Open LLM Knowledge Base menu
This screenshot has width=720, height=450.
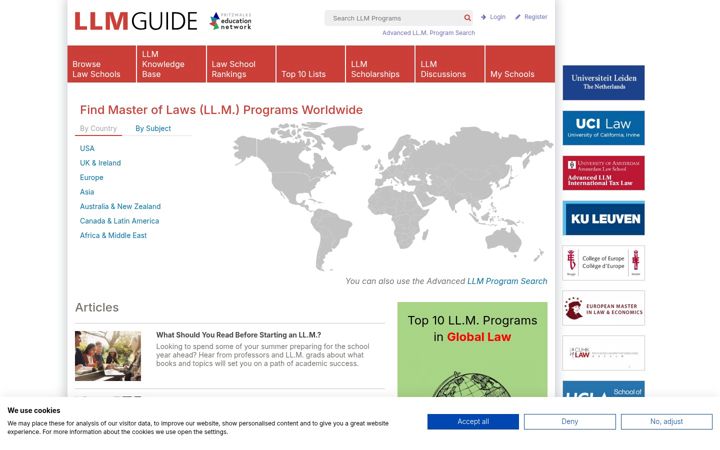171,64
